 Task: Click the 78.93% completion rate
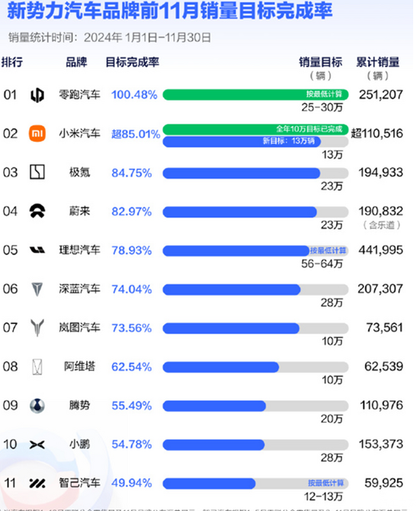(x=132, y=251)
